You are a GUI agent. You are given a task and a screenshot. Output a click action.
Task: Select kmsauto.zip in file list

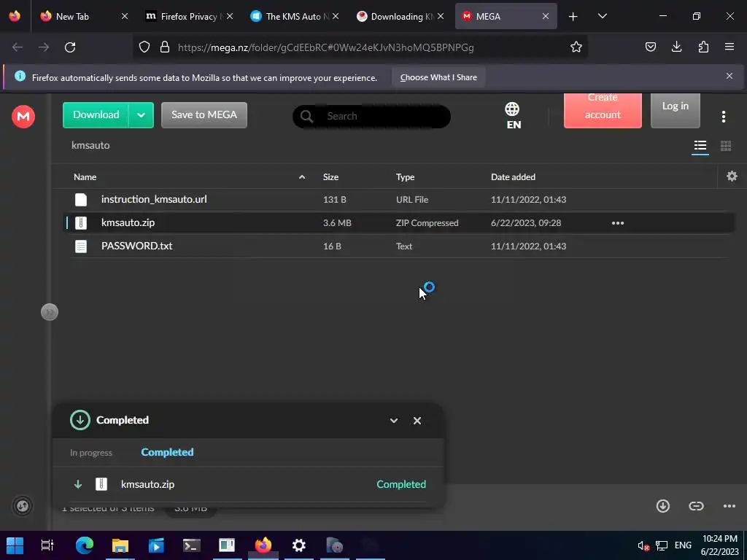pos(399,223)
